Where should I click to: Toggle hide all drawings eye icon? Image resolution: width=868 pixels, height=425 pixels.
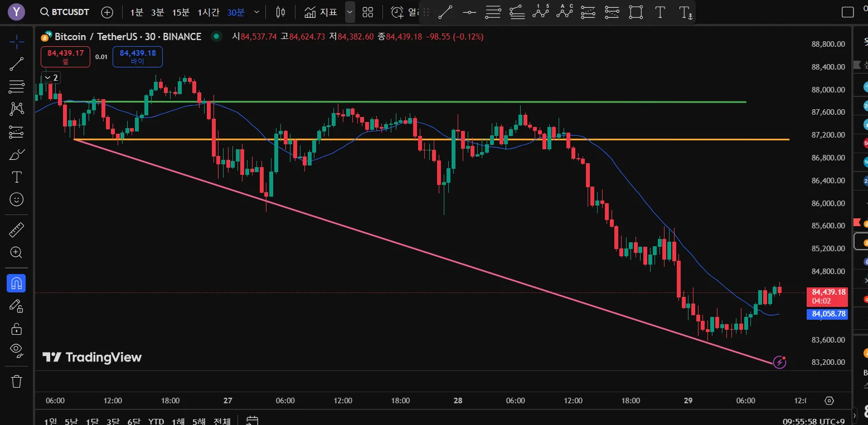pyautogui.click(x=17, y=351)
